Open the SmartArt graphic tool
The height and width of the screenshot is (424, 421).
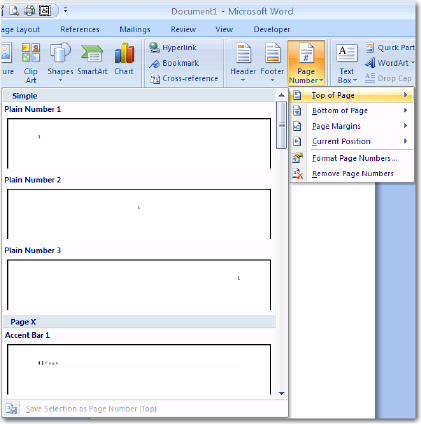point(92,59)
